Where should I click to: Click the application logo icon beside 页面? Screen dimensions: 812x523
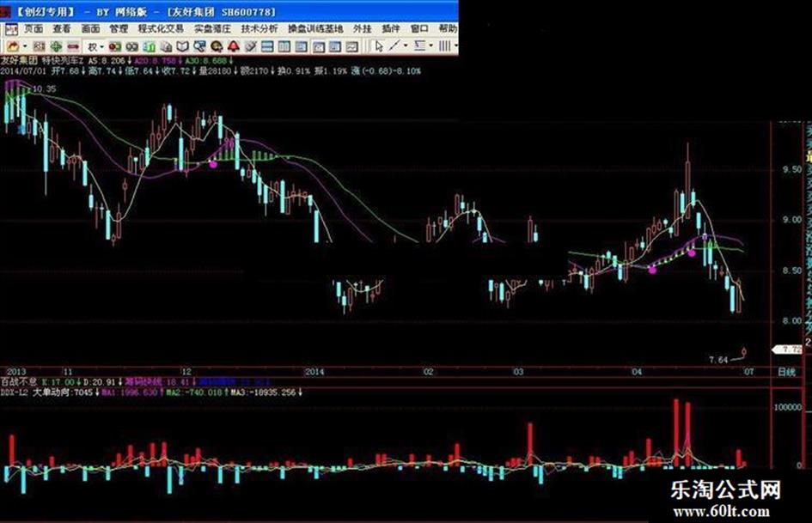tap(11, 29)
